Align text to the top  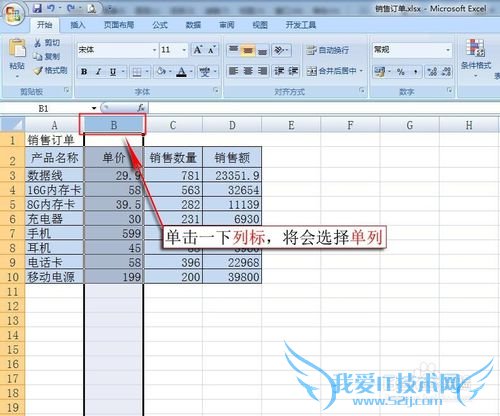coord(233,50)
